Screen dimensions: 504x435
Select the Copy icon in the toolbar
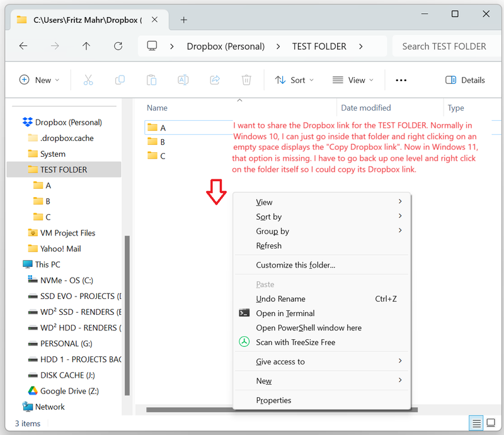(x=120, y=80)
